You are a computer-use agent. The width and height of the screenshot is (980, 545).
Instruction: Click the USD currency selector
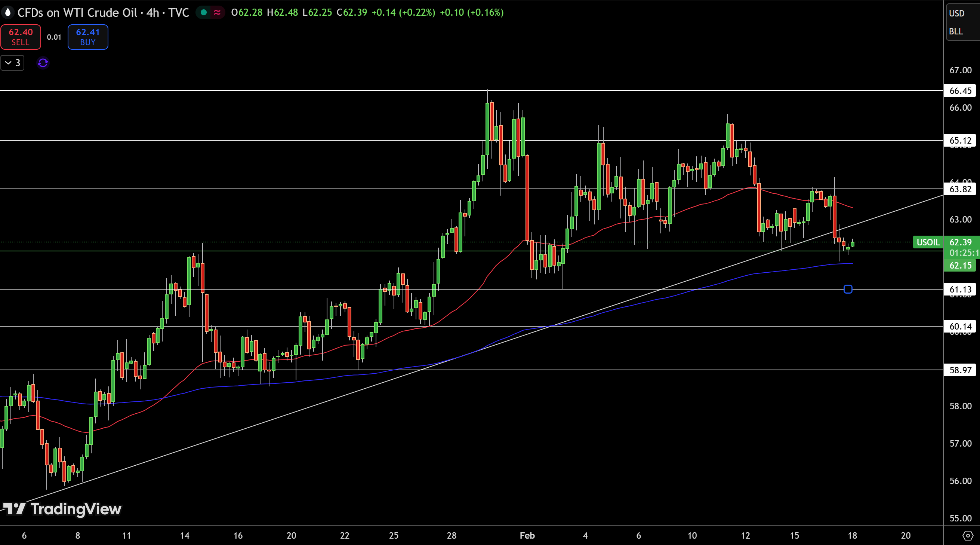(x=956, y=13)
